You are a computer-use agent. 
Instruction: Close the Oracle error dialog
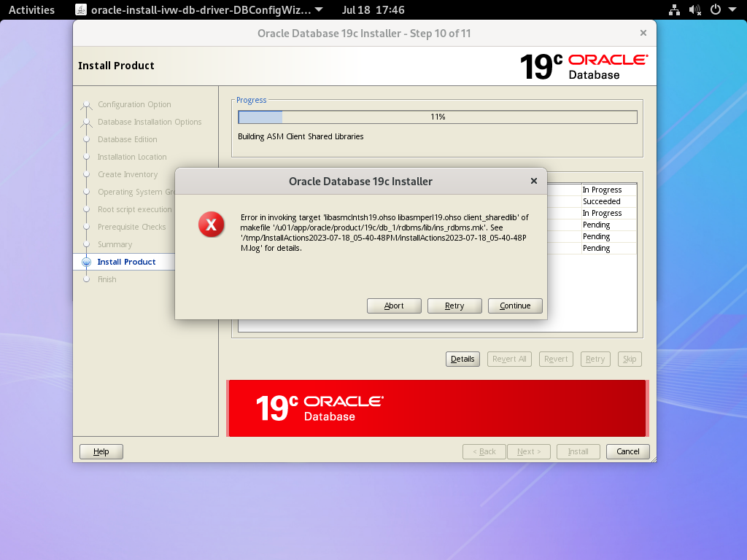534,181
